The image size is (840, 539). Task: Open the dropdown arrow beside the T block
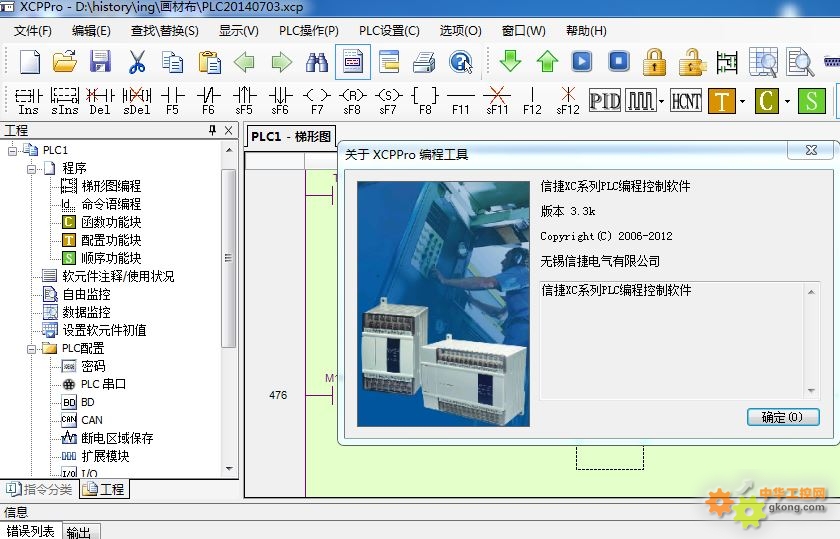[742, 101]
